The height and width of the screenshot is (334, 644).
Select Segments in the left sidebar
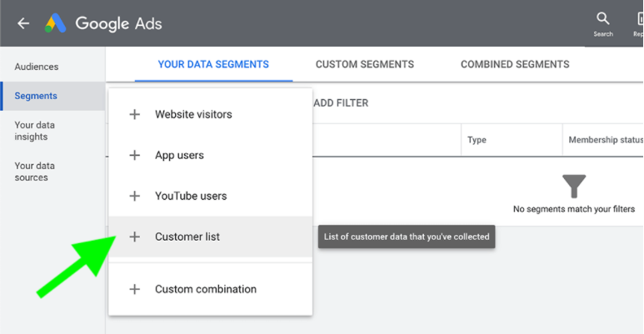(x=36, y=96)
